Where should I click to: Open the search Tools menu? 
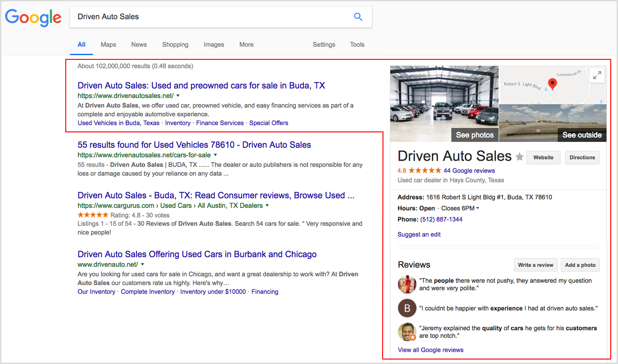357,45
